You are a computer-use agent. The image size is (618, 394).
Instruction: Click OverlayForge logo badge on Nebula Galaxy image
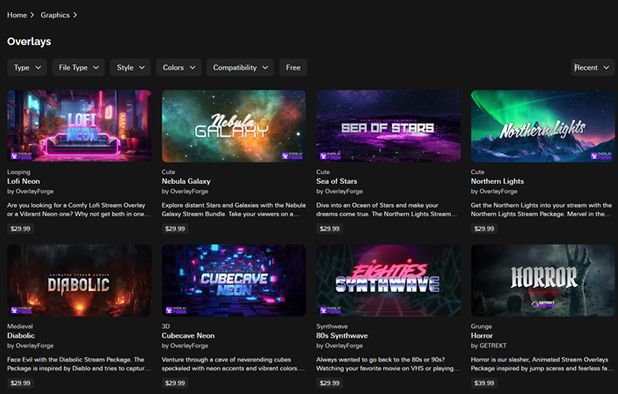coord(292,156)
